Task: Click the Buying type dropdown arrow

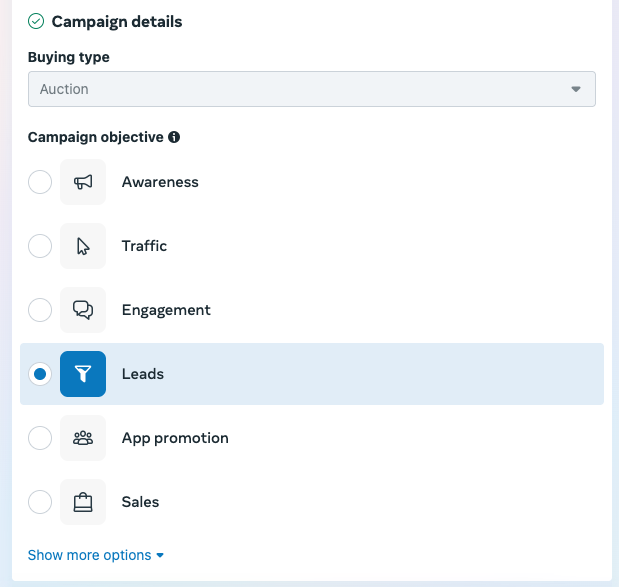Action: point(576,89)
